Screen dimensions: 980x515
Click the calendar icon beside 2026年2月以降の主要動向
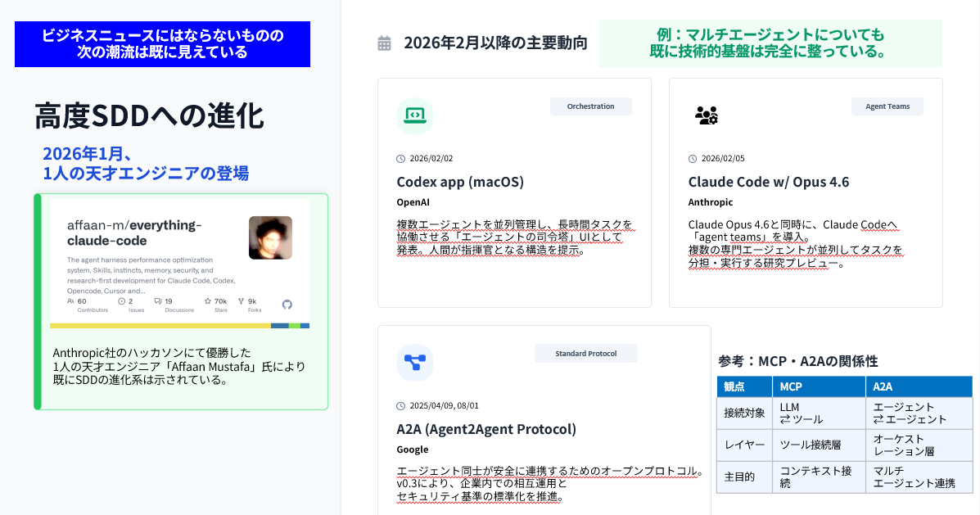tap(384, 43)
